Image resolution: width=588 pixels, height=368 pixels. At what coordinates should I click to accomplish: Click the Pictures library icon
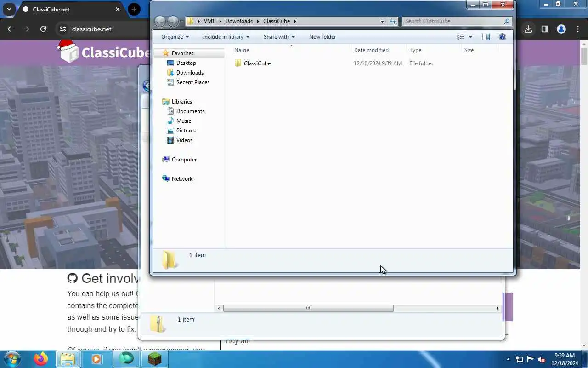(170, 131)
